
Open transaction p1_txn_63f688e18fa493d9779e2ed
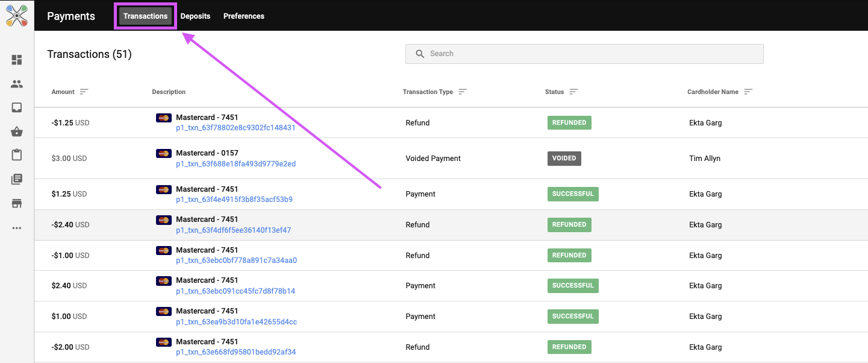(x=236, y=164)
